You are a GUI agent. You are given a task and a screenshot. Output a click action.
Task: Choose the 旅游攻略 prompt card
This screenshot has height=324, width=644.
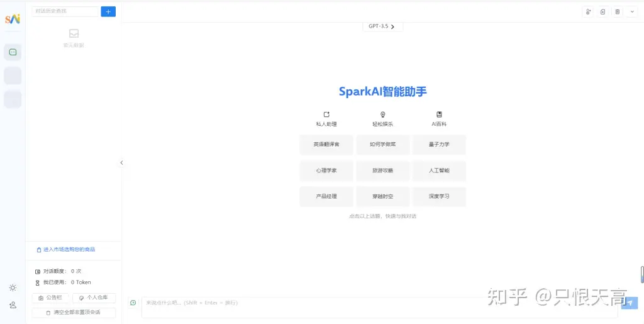click(x=383, y=170)
